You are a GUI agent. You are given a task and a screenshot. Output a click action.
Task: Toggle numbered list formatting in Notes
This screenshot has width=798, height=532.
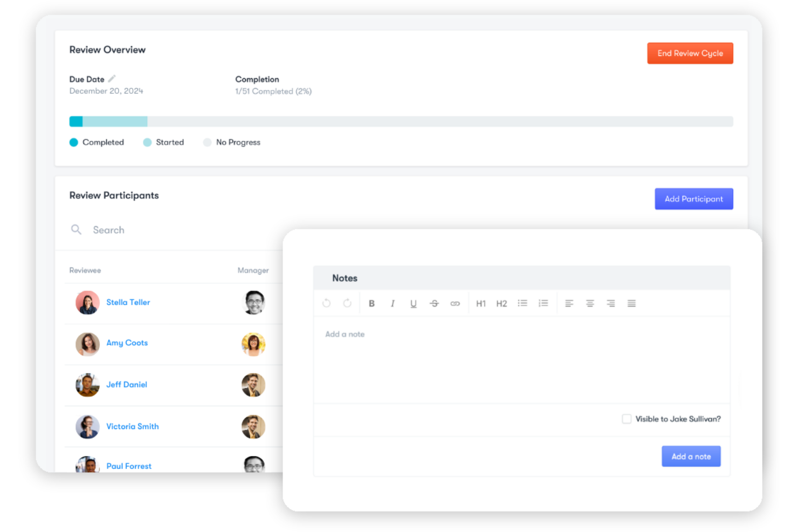(543, 303)
